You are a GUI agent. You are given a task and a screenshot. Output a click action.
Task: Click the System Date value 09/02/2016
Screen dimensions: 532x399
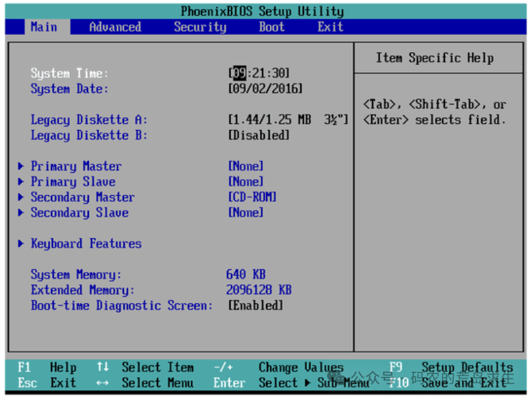pyautogui.click(x=266, y=89)
